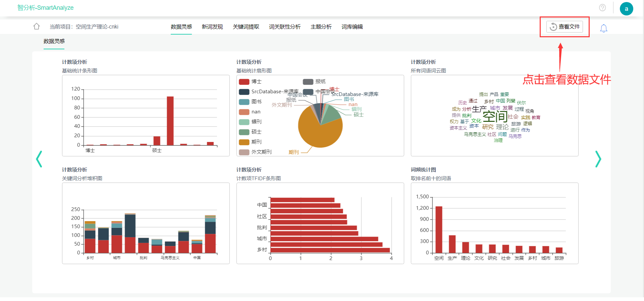This screenshot has width=644, height=301.
Task: Toggle the 报纸 legend entry
Action: point(314,82)
